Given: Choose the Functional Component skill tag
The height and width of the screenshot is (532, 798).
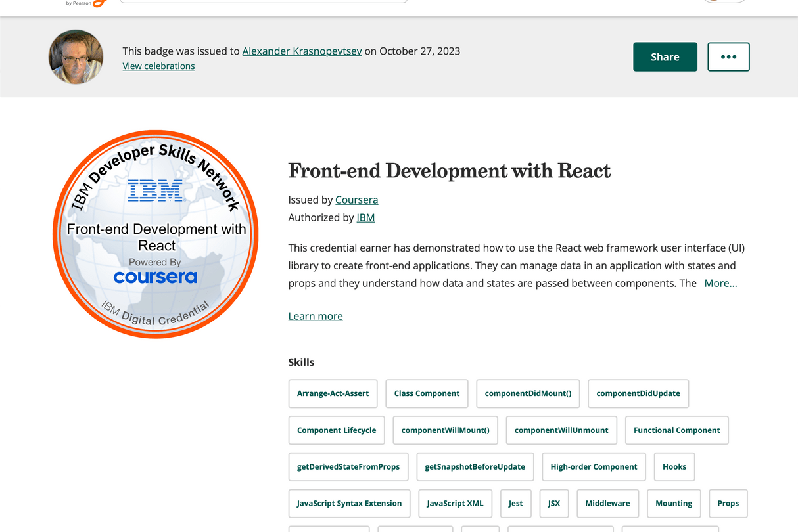Looking at the screenshot, I should pyautogui.click(x=676, y=430).
